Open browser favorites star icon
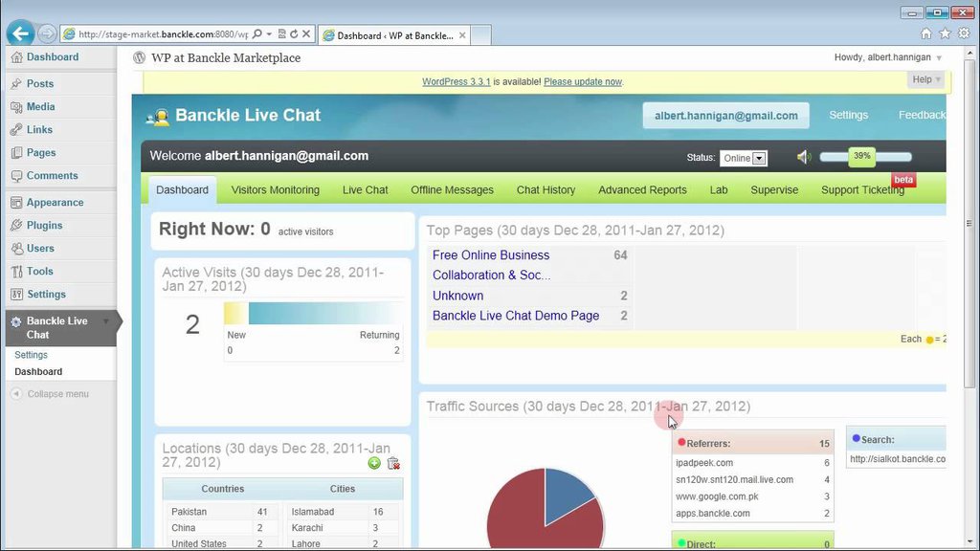This screenshot has height=551, width=980. [945, 33]
